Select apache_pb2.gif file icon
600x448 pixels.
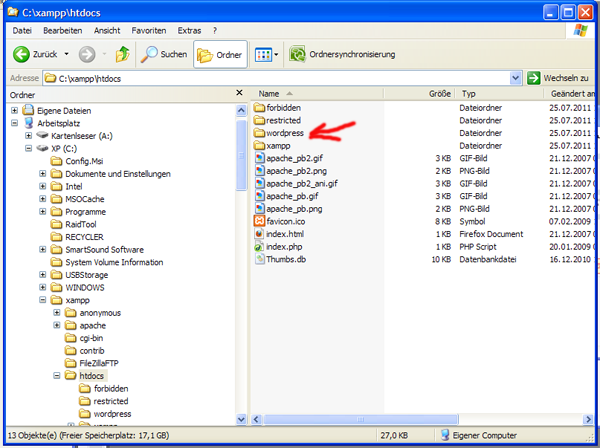coord(259,158)
